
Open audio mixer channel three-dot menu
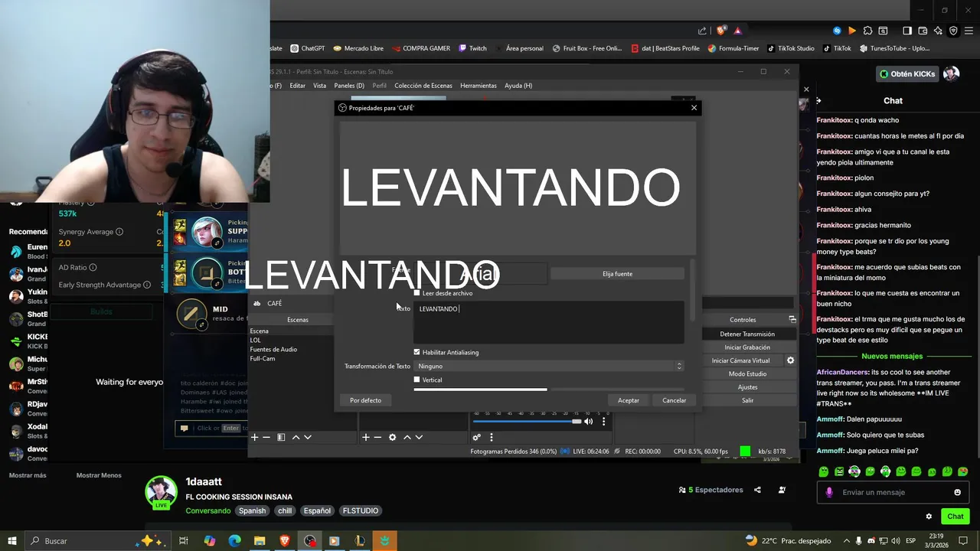603,421
